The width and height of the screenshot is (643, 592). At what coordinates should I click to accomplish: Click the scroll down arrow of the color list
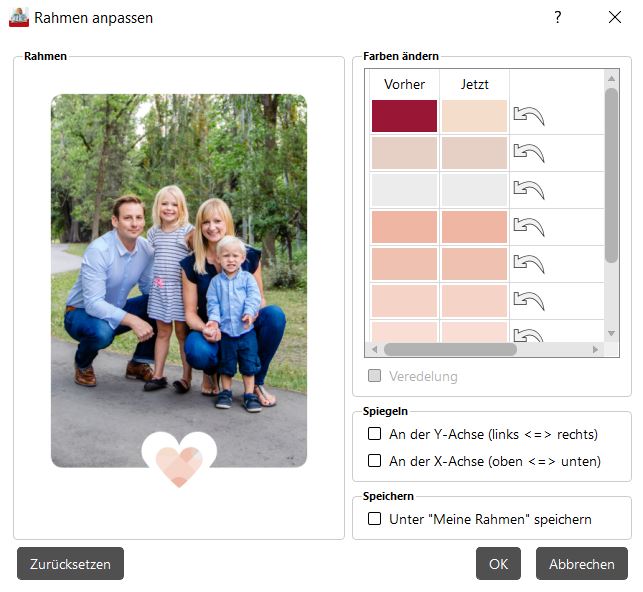click(611, 333)
